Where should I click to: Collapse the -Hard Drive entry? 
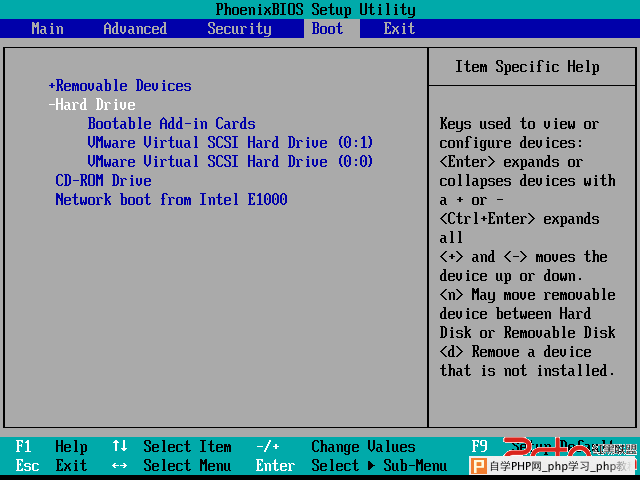coord(92,104)
